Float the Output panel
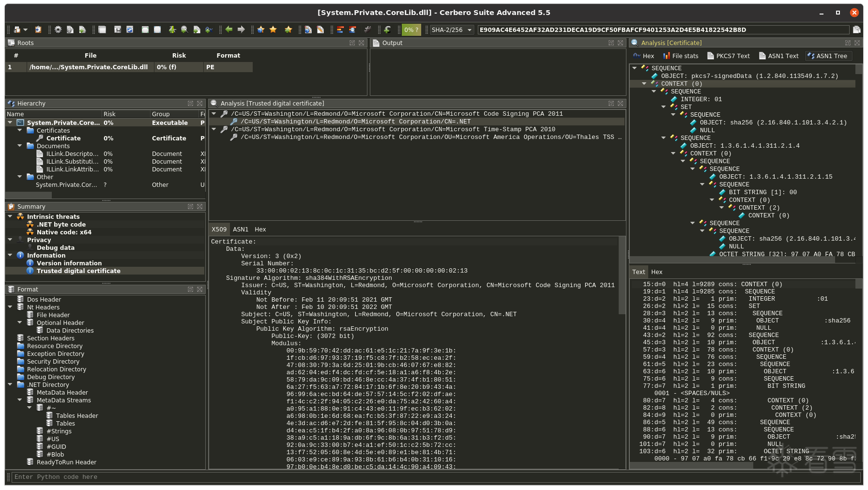This screenshot has height=490, width=868. [611, 43]
